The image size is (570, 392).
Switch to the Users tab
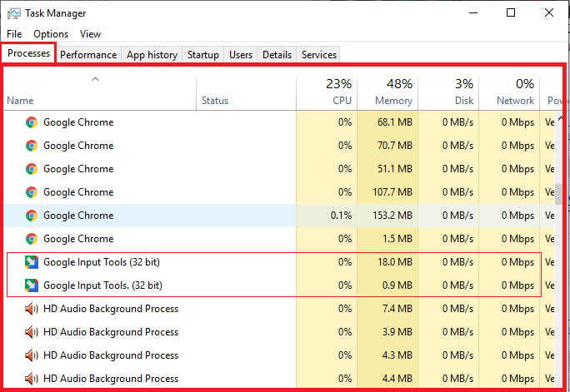tap(241, 55)
